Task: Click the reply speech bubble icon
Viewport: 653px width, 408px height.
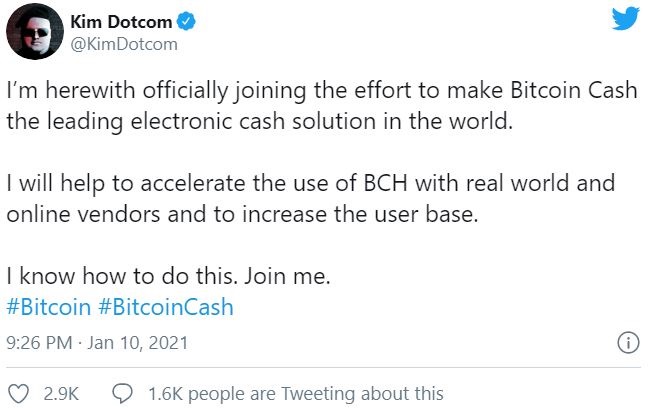Action: [x=122, y=393]
